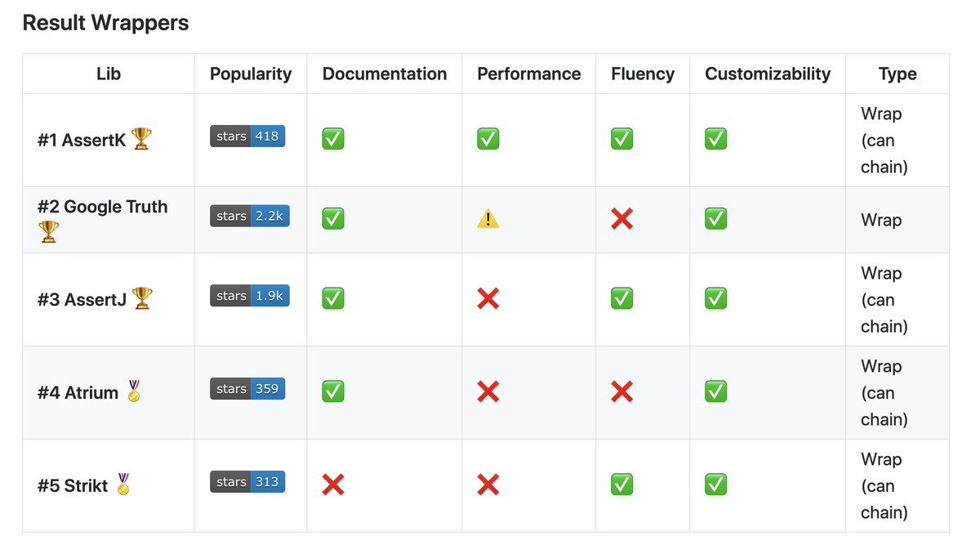Click the red cross in AssertJ's Performance cell
Screen dimensions: 980x545
(488, 298)
